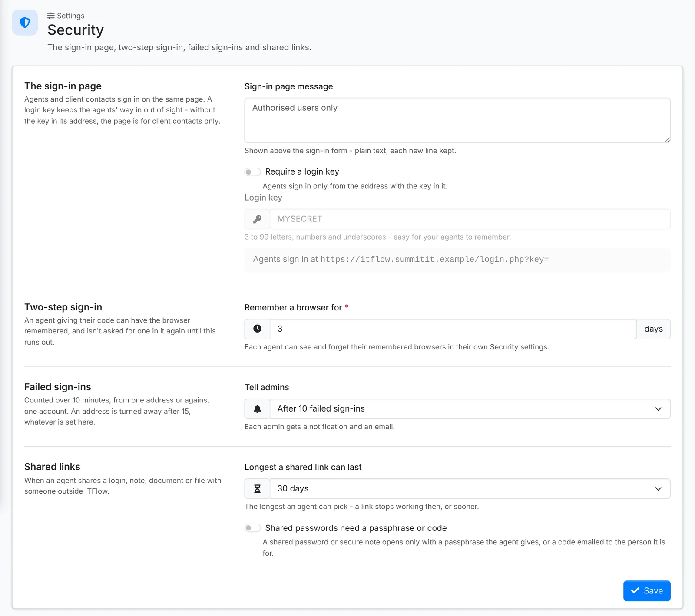
Task: Click the clock icon beside Remember a browser
Action: point(257,329)
